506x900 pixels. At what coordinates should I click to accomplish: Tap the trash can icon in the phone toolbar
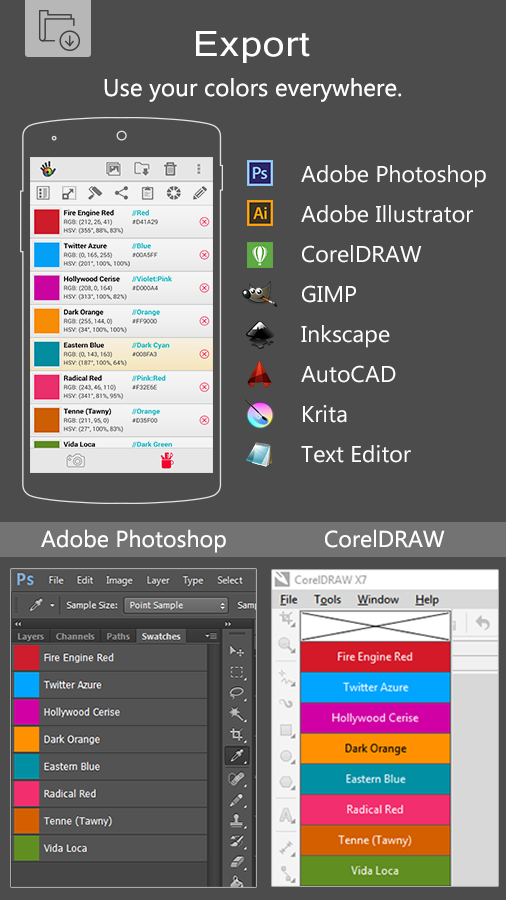coord(170,169)
